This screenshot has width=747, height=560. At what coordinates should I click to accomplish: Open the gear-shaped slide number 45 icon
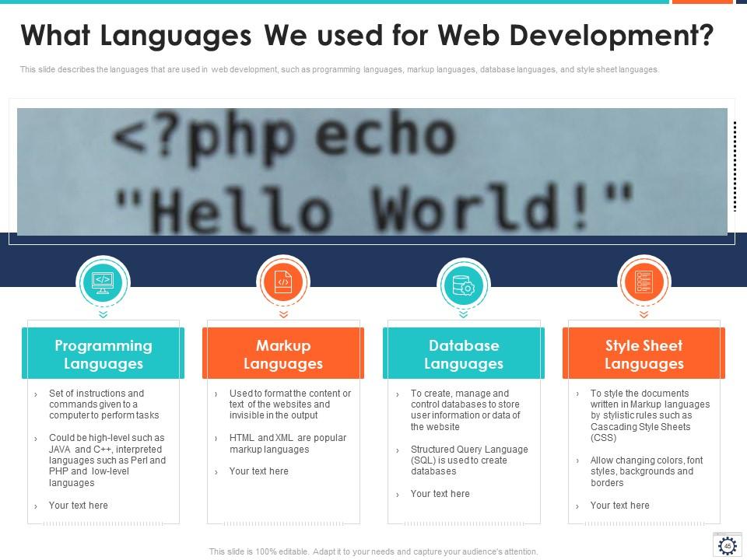click(x=727, y=545)
